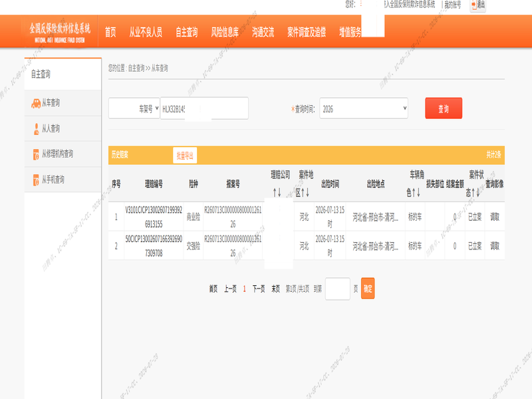Click 河北省-邢台市-清河 location in row 2
Image resolution: width=532 pixels, height=399 pixels.
pos(375,246)
